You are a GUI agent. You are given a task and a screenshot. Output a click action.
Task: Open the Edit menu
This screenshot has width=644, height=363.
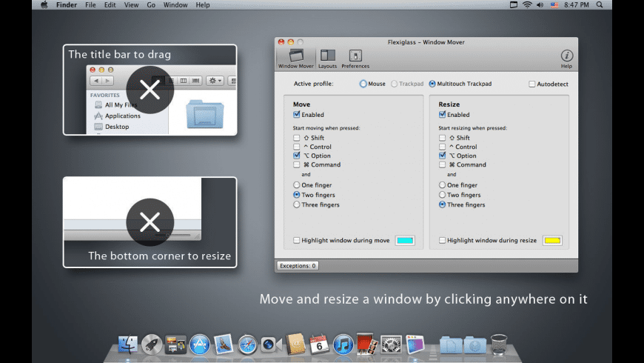coord(110,5)
